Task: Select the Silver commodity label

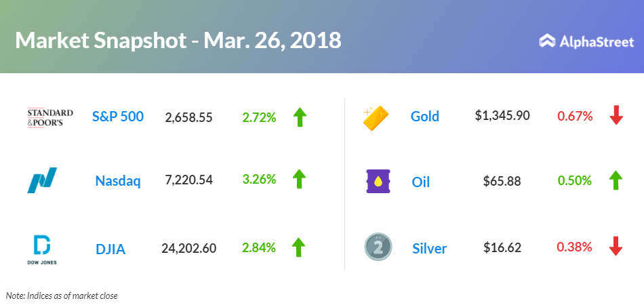Action: pos(429,248)
